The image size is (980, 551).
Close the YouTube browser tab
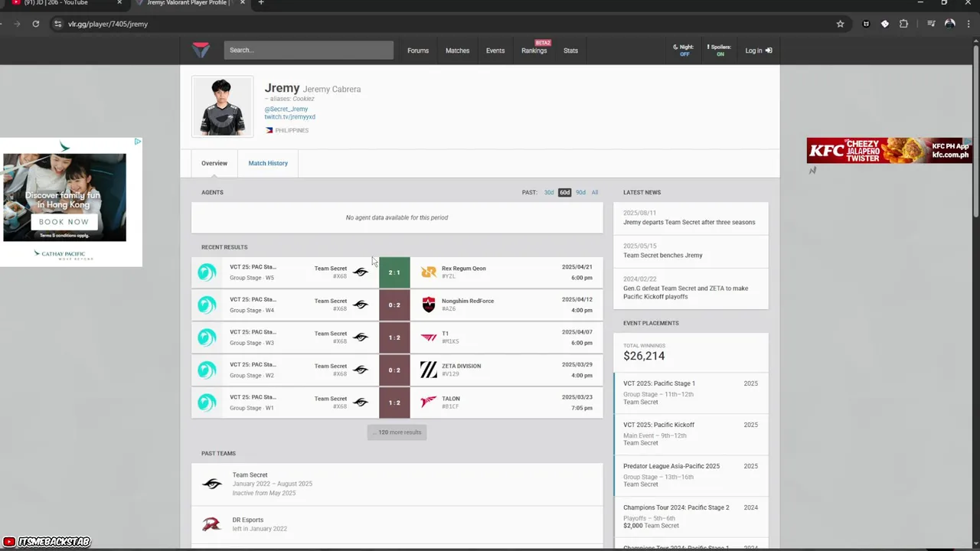(119, 3)
